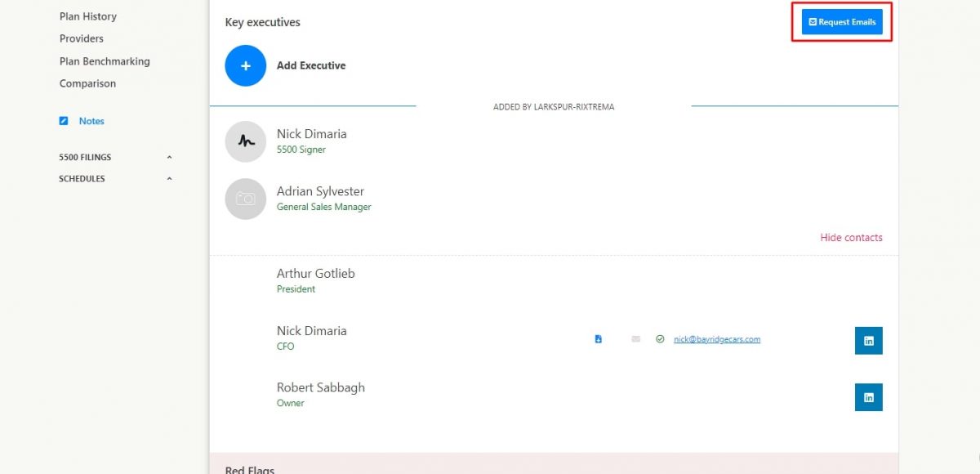This screenshot has width=980, height=474.
Task: Hide the contacts list
Action: point(851,238)
